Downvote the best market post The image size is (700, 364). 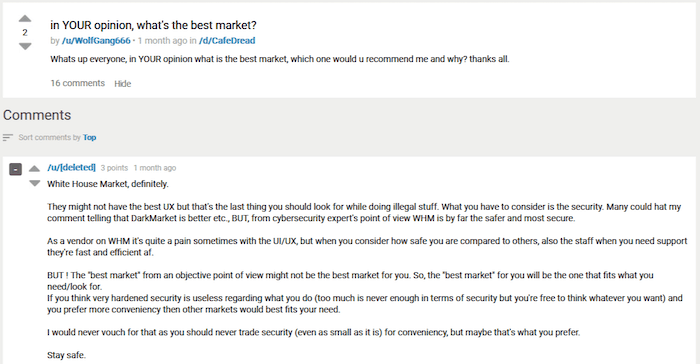tap(25, 46)
